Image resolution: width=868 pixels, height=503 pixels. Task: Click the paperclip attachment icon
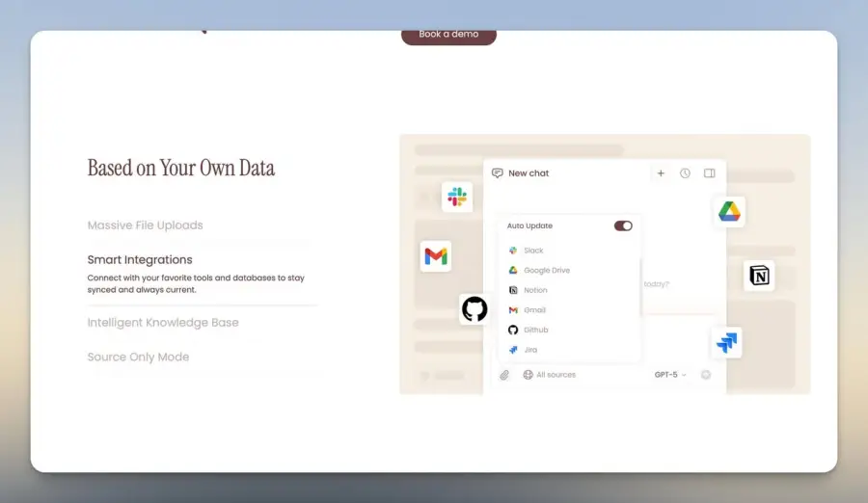click(504, 375)
